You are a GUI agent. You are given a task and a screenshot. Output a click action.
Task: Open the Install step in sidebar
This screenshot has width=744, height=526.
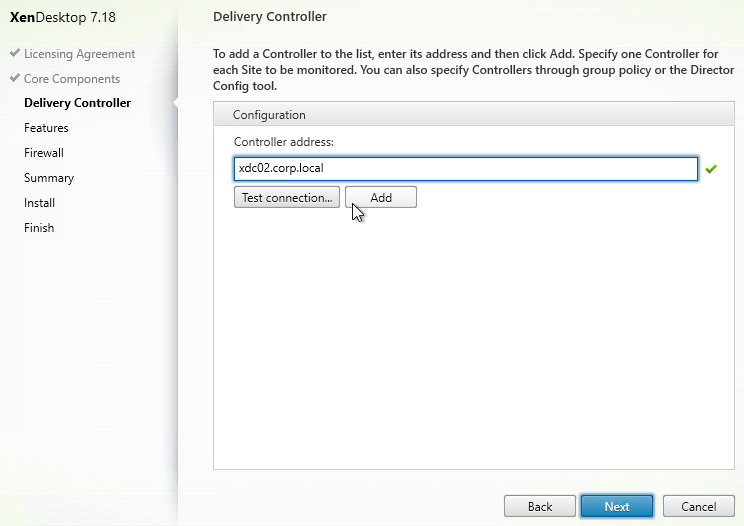pyautogui.click(x=39, y=203)
